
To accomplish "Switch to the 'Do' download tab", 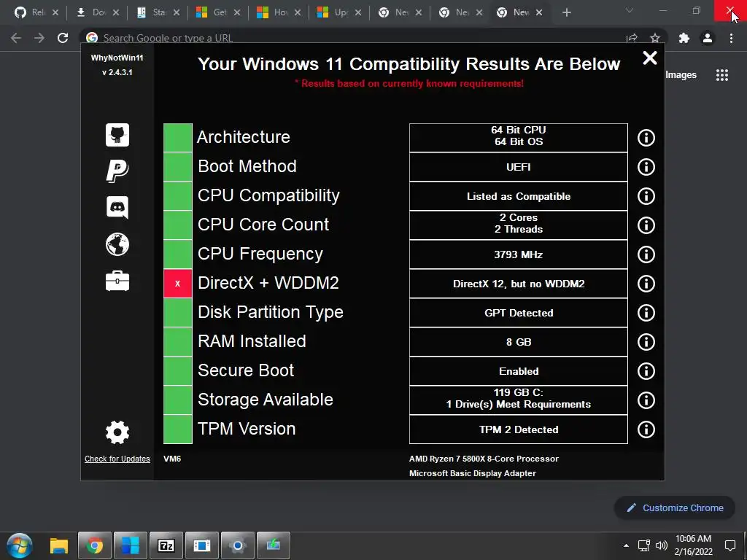I will tap(96, 12).
